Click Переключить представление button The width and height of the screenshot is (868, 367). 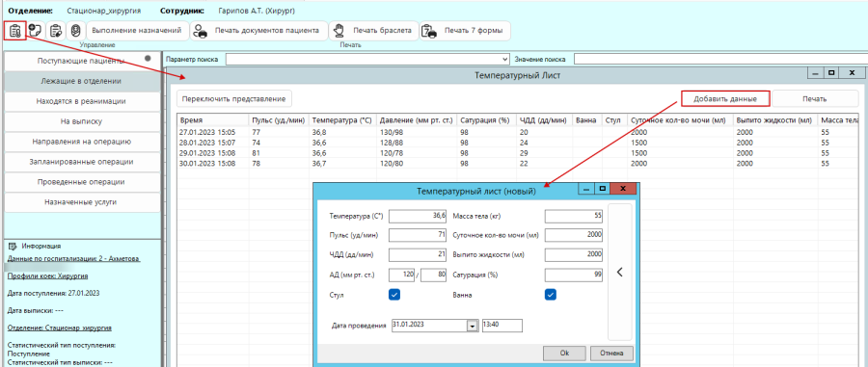tap(234, 99)
